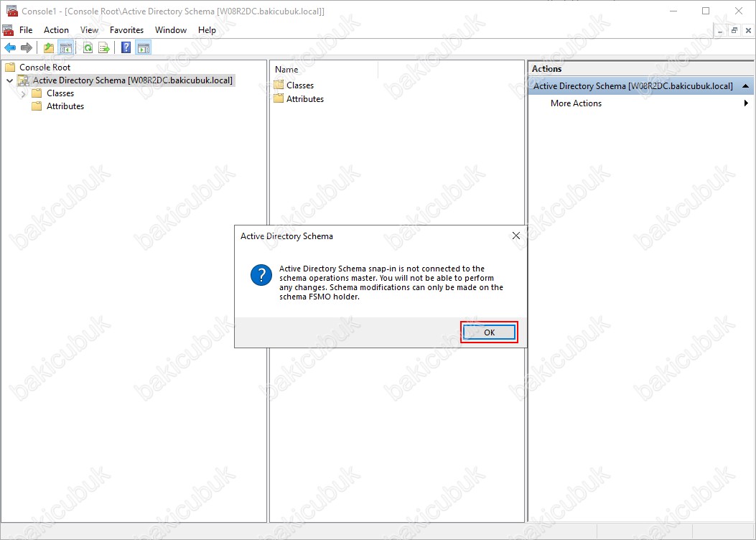
Task: Select Console Root label in the tree
Action: (45, 67)
